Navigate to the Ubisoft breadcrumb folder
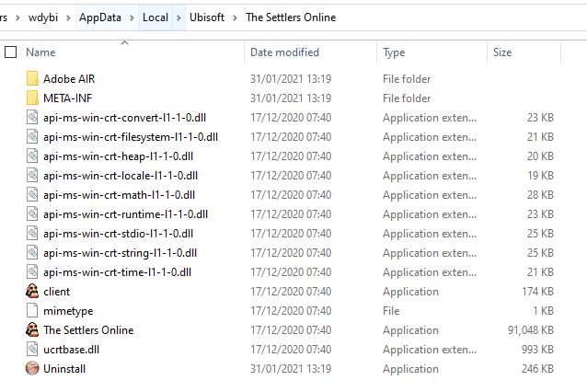Screen dimensions: 587x392 tap(208, 17)
